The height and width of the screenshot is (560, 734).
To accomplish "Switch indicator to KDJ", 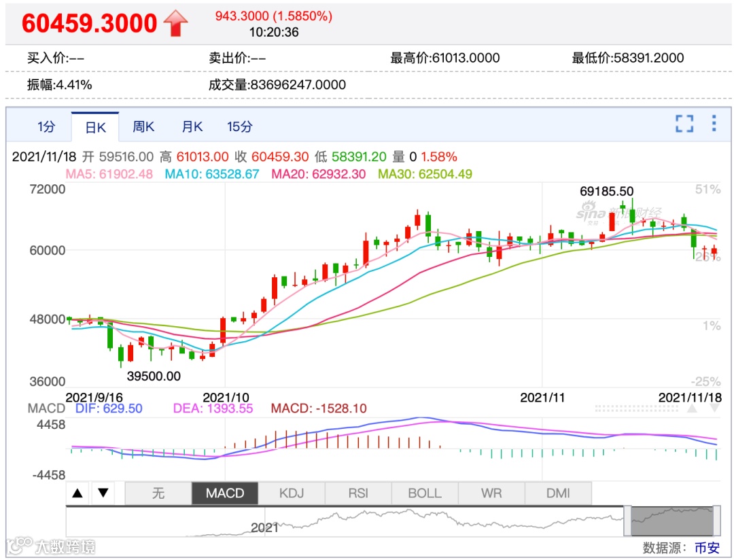I will tap(291, 493).
